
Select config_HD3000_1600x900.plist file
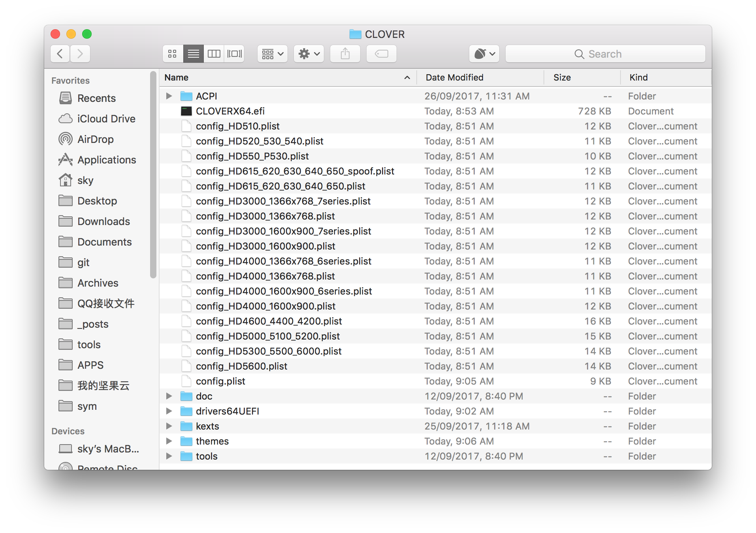pyautogui.click(x=435, y=246)
